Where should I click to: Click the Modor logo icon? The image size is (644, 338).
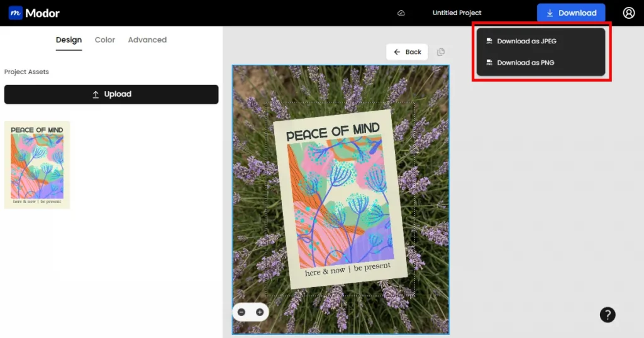pyautogui.click(x=15, y=13)
